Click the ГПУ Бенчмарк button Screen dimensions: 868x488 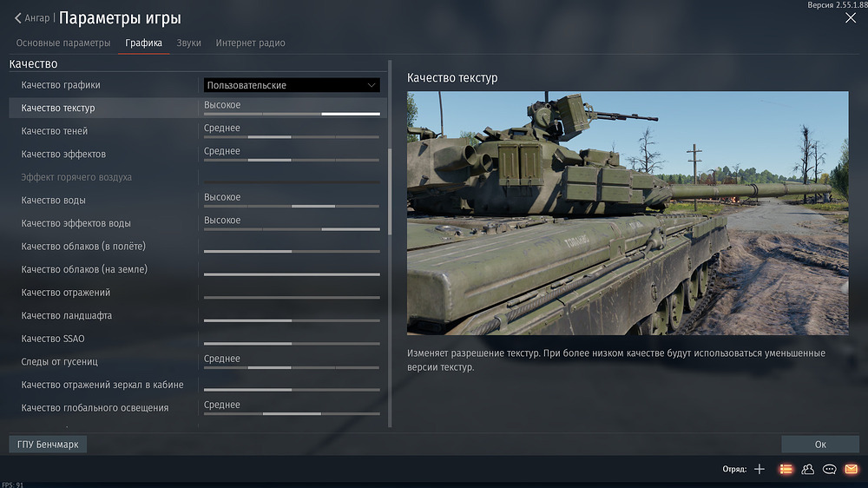(x=48, y=445)
